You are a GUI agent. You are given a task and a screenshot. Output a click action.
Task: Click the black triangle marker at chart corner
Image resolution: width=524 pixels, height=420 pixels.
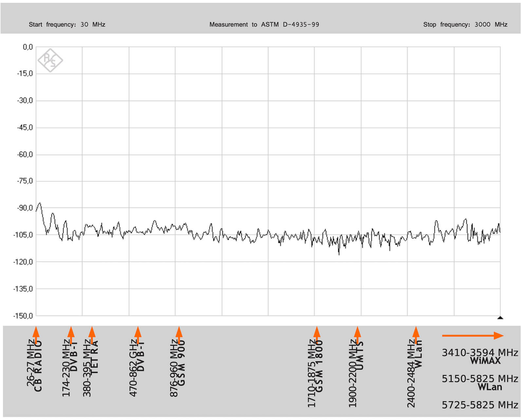coord(500,317)
